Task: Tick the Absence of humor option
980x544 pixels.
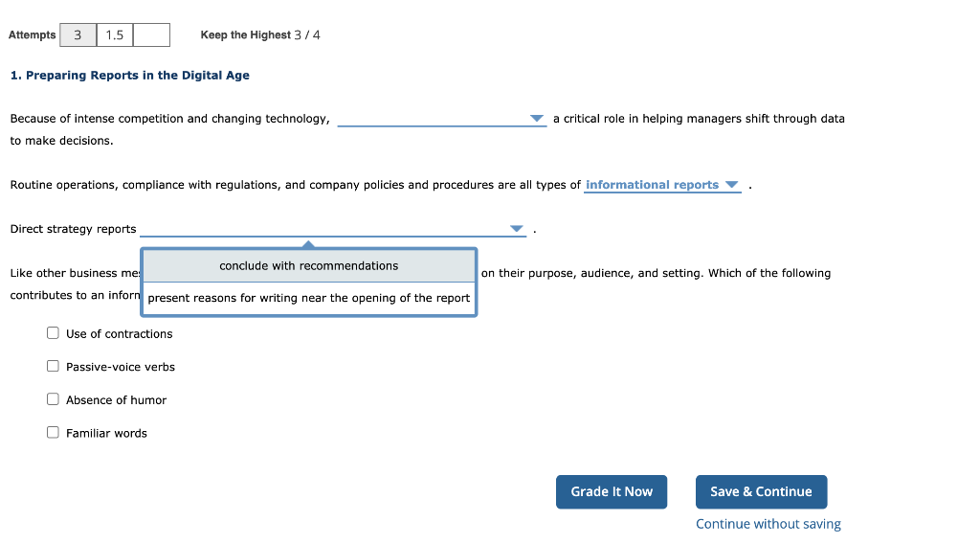Action: point(54,399)
